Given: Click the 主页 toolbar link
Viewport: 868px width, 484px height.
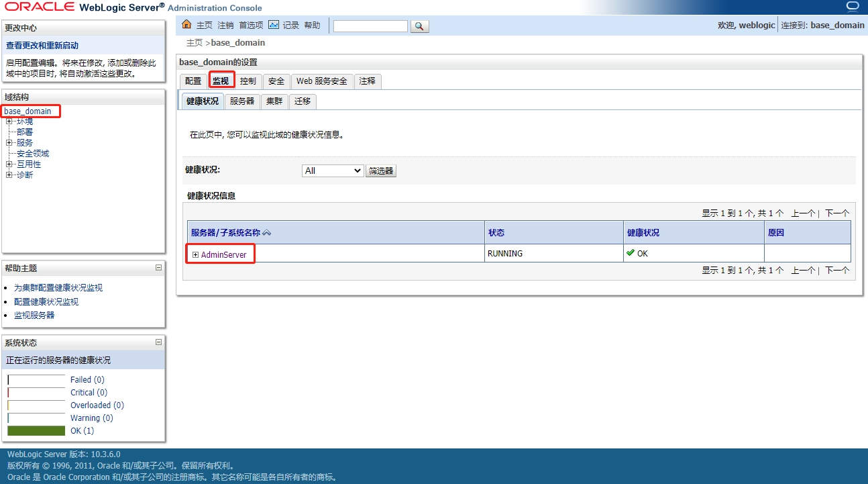Looking at the screenshot, I should pyautogui.click(x=205, y=26).
